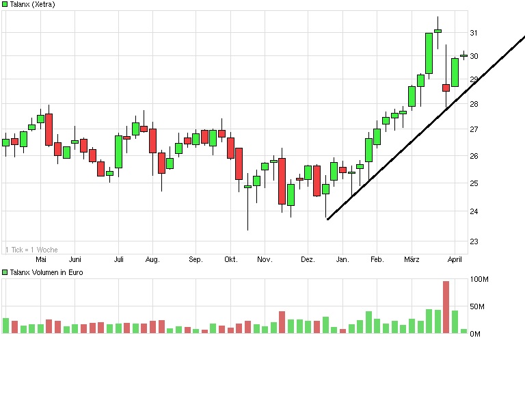Select the März month marker
Screen dimensions: 525x420
[412, 260]
